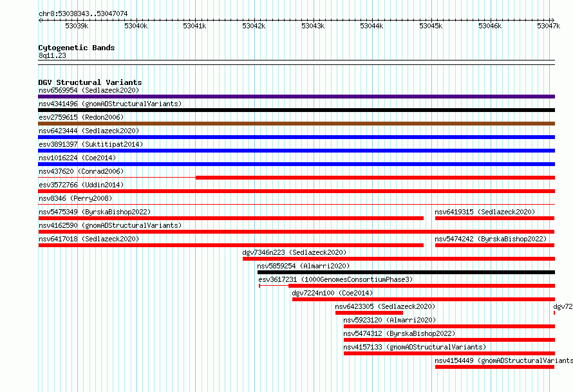Open nsv5859254 (Almarri2020) label
Image resolution: width=573 pixels, height=392 pixels.
click(303, 266)
